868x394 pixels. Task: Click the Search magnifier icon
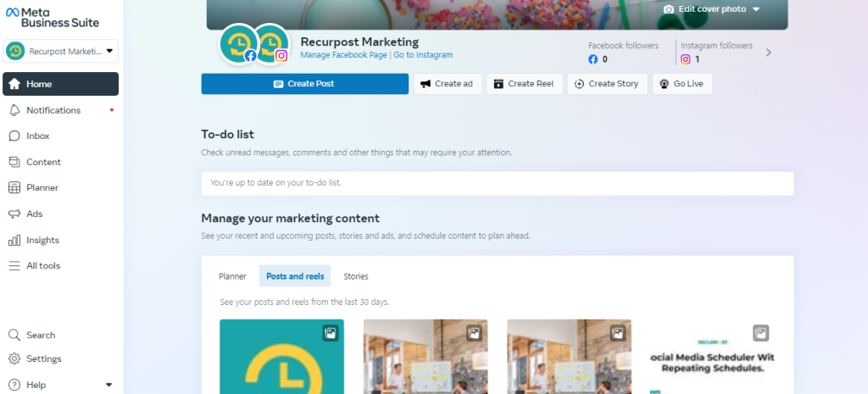(x=15, y=335)
